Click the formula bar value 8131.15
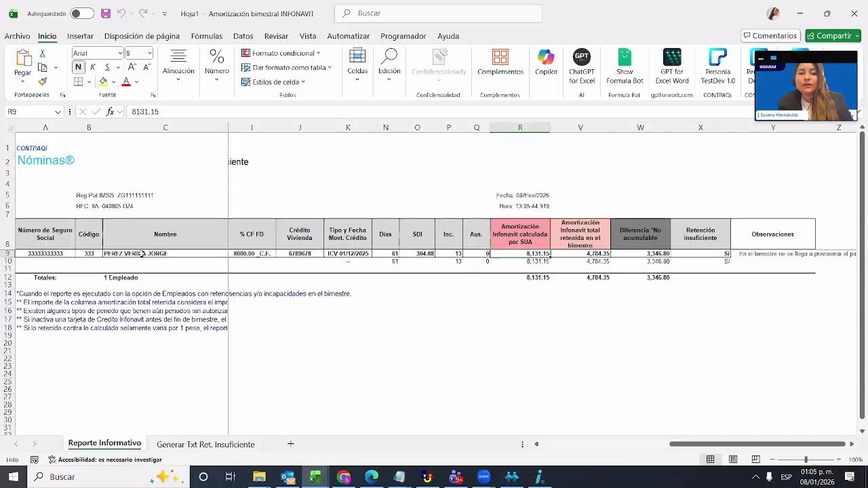This screenshot has height=488, width=868. (x=145, y=112)
